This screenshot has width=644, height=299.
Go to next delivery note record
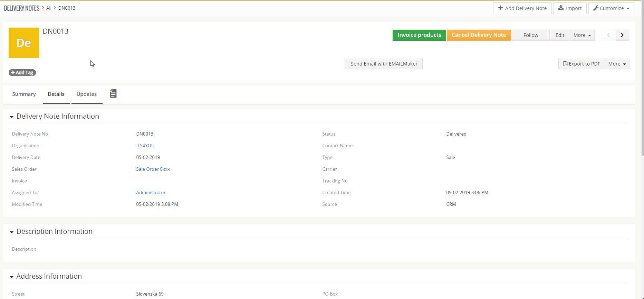[x=622, y=35]
